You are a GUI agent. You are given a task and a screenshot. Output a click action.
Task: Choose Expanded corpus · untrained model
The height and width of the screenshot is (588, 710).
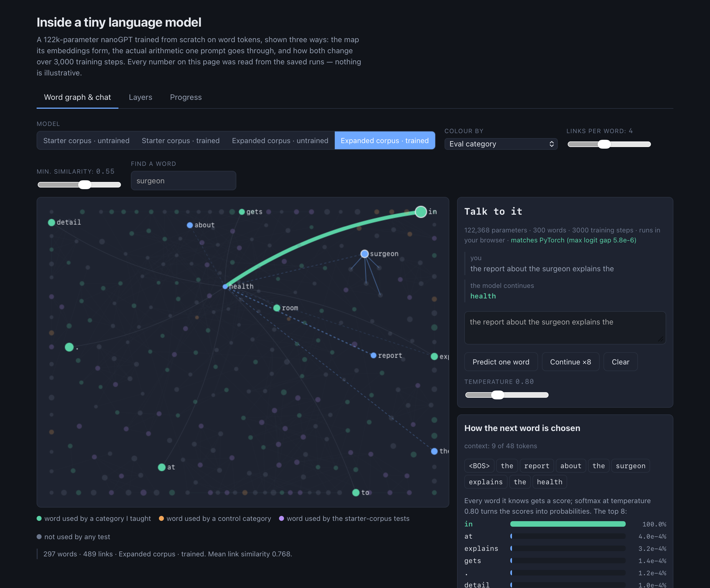click(280, 141)
